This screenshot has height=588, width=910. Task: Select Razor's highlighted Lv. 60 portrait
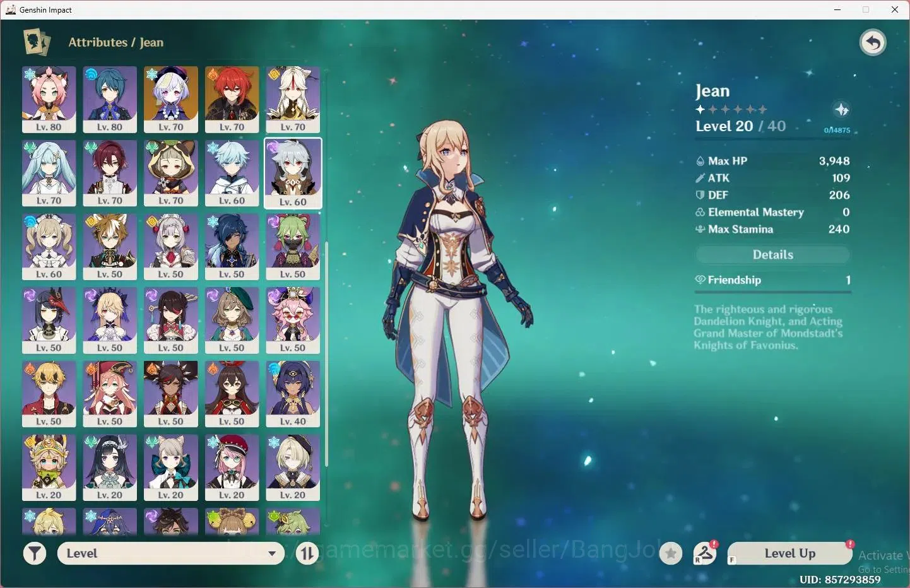click(x=293, y=173)
